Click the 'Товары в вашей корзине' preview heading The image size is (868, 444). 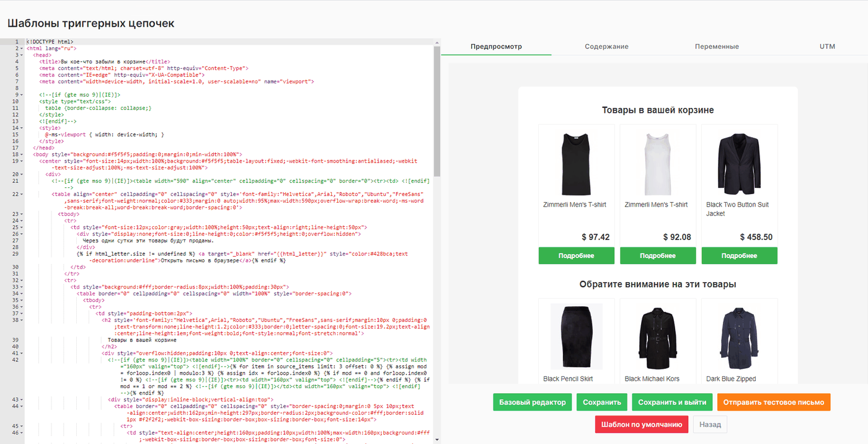tap(658, 110)
